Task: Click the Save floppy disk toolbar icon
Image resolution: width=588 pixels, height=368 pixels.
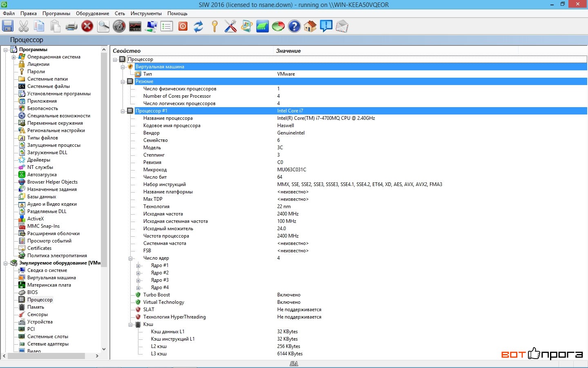Action: (x=8, y=26)
